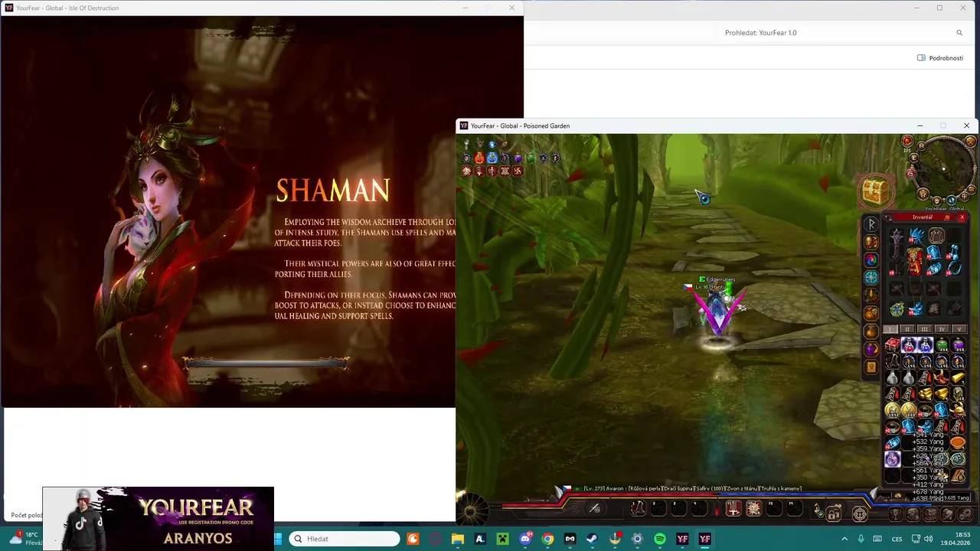Image resolution: width=980 pixels, height=551 pixels.
Task: Select equipped red armor in inventory
Action: (915, 262)
